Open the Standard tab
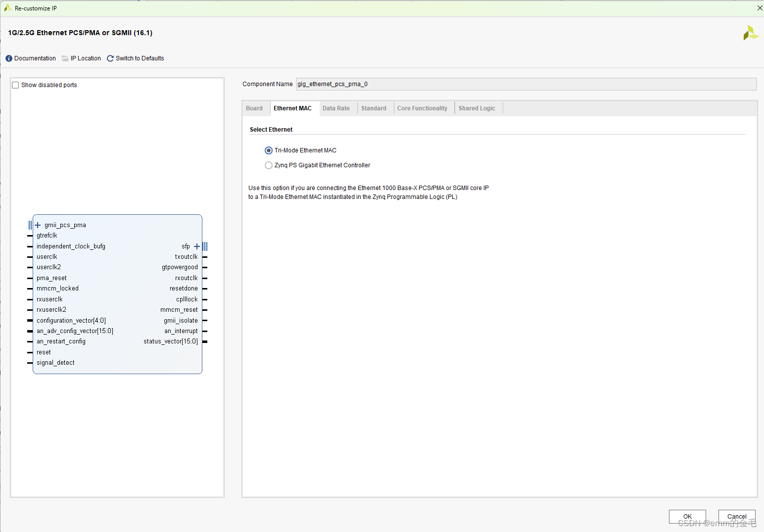Viewport: 764px width, 532px height. (374, 108)
